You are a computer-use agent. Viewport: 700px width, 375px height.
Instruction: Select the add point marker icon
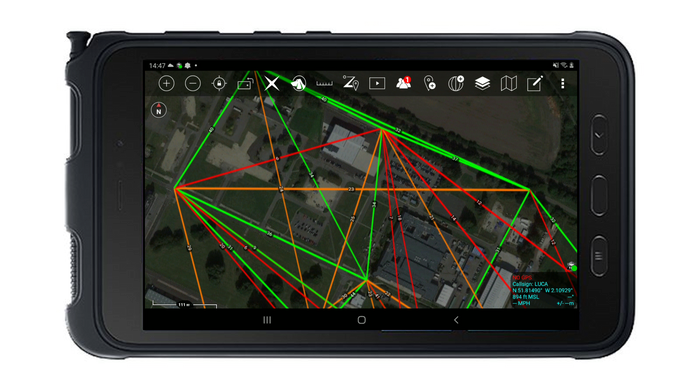429,83
